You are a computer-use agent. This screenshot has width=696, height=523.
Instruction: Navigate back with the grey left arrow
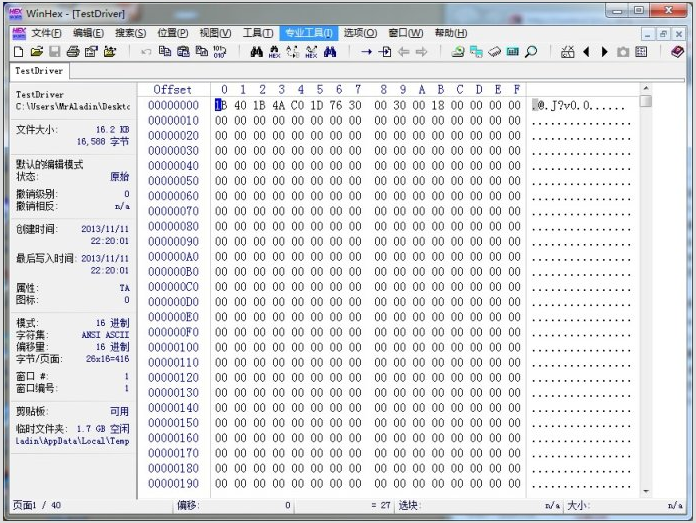403,52
